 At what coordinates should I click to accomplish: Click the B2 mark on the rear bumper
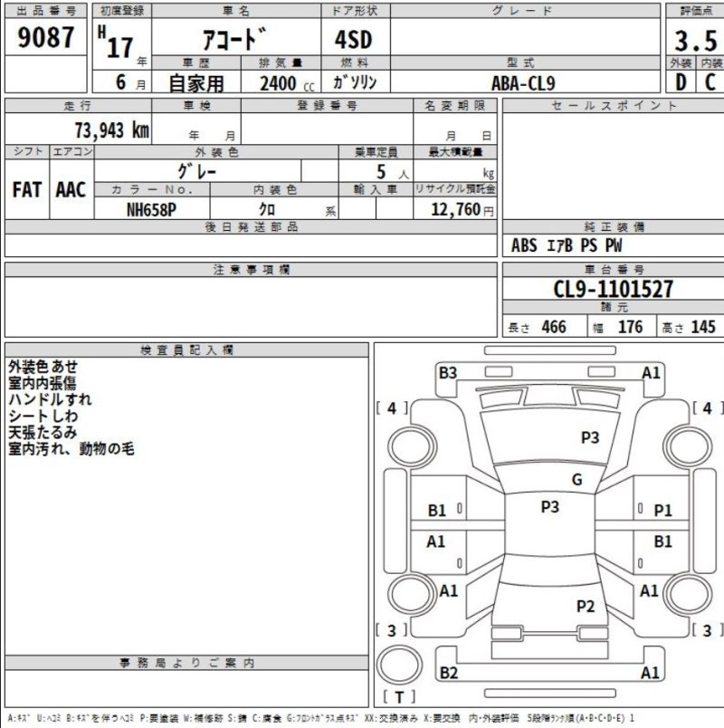coord(448,673)
